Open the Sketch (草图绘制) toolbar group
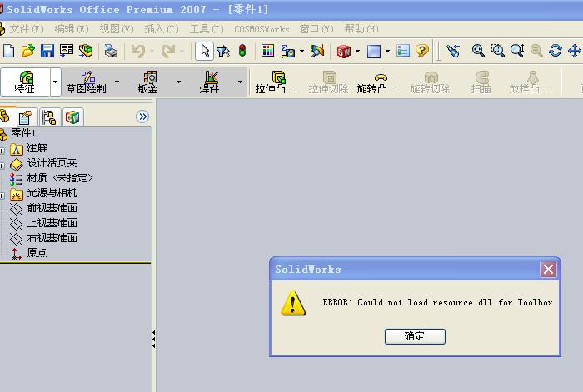The height and width of the screenshot is (392, 583). click(x=87, y=82)
